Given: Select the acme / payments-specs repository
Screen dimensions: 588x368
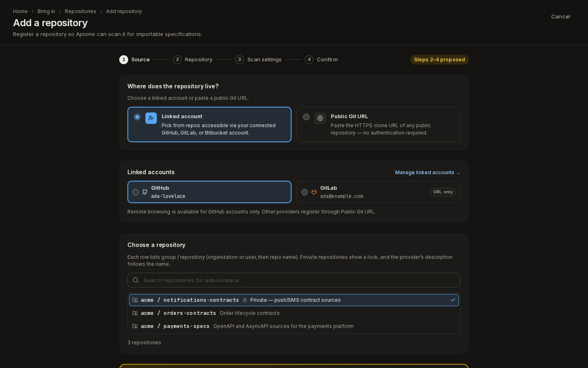Looking at the screenshot, I should (x=294, y=326).
